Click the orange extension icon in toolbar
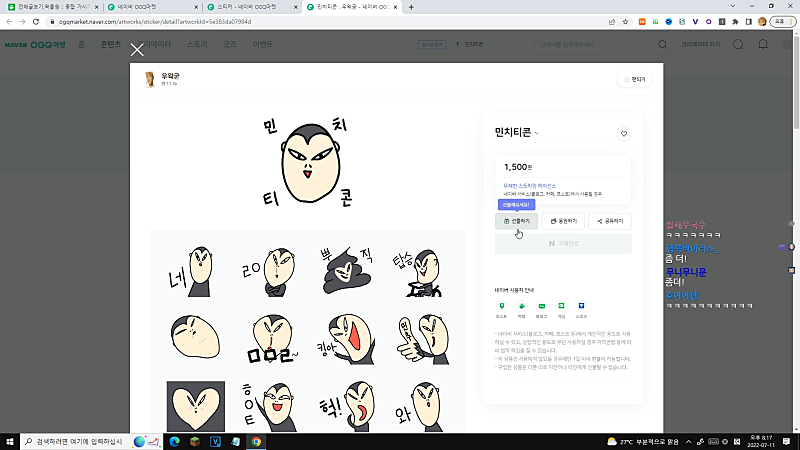This screenshot has height=450, width=800. click(642, 22)
